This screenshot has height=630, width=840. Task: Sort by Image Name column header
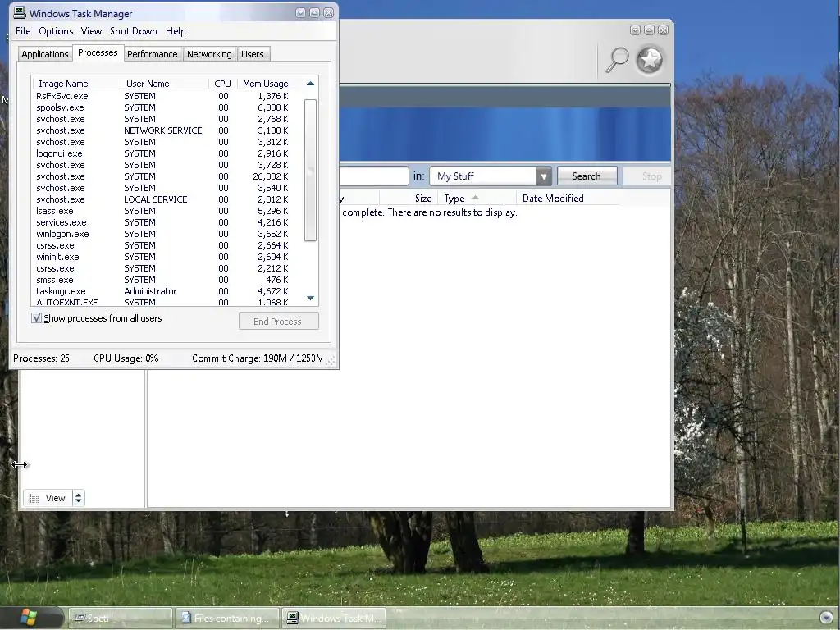point(76,84)
